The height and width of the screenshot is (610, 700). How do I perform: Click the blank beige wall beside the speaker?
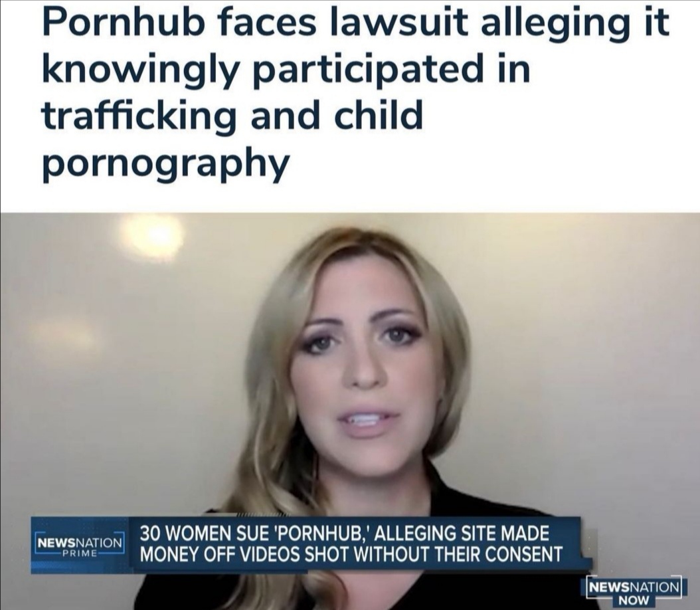pyautogui.click(x=580, y=357)
